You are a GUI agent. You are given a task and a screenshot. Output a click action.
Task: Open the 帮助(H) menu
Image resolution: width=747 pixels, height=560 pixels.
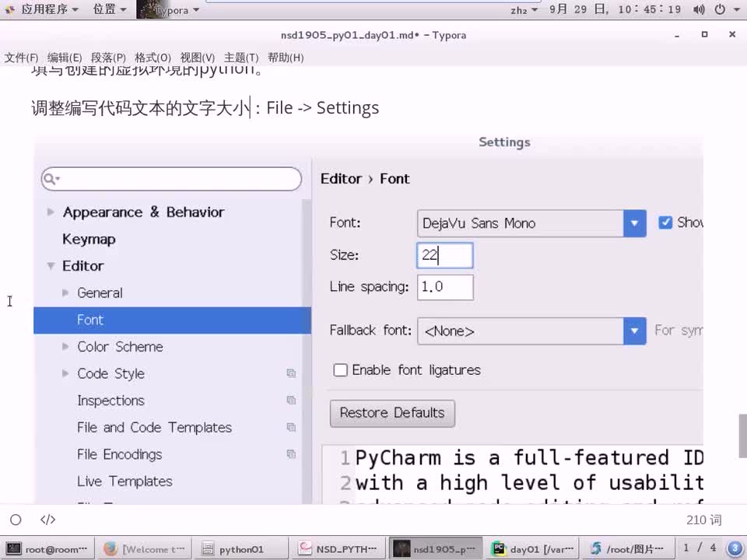[x=286, y=58]
